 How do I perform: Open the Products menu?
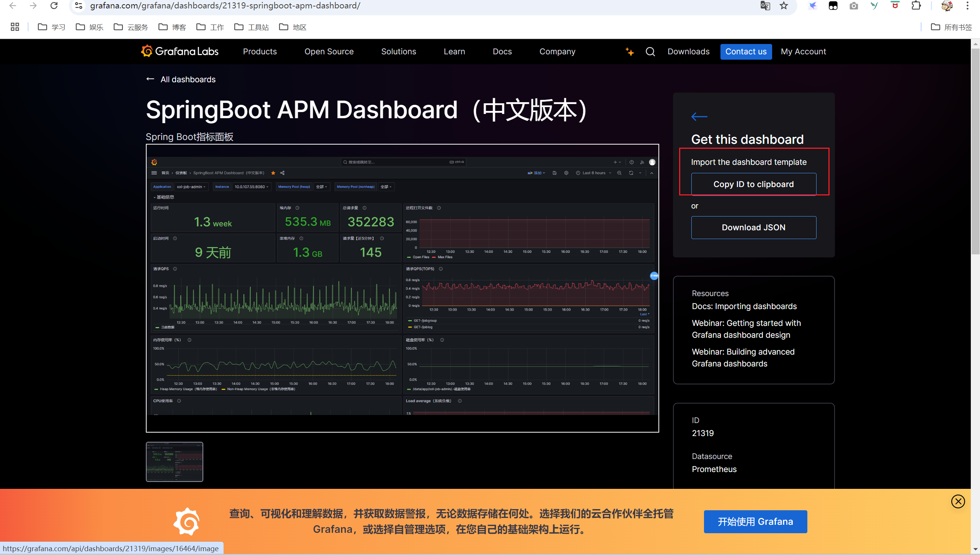click(x=260, y=51)
